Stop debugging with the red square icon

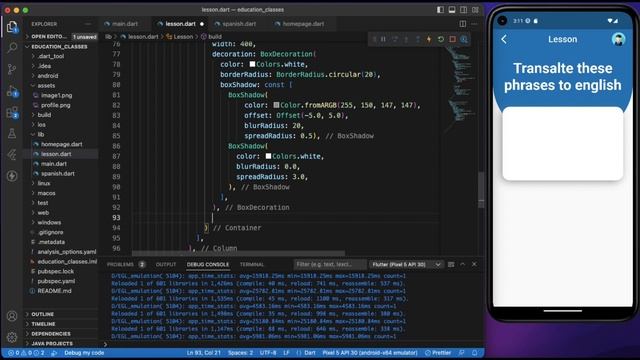(x=452, y=39)
